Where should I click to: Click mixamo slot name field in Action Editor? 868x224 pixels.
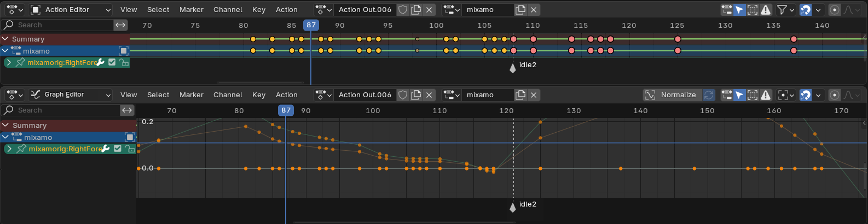488,9
